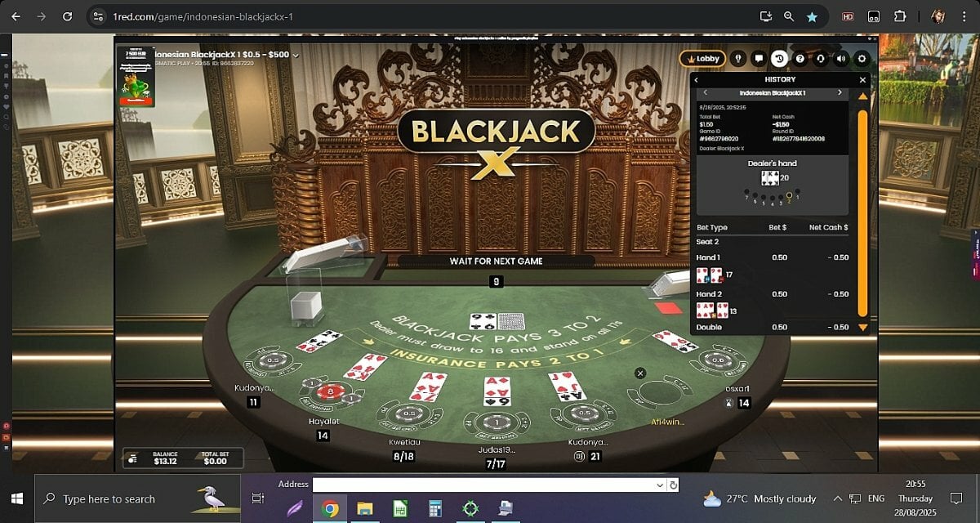The width and height of the screenshot is (980, 523).
Task: Toggle the History clock icon
Action: (x=779, y=59)
